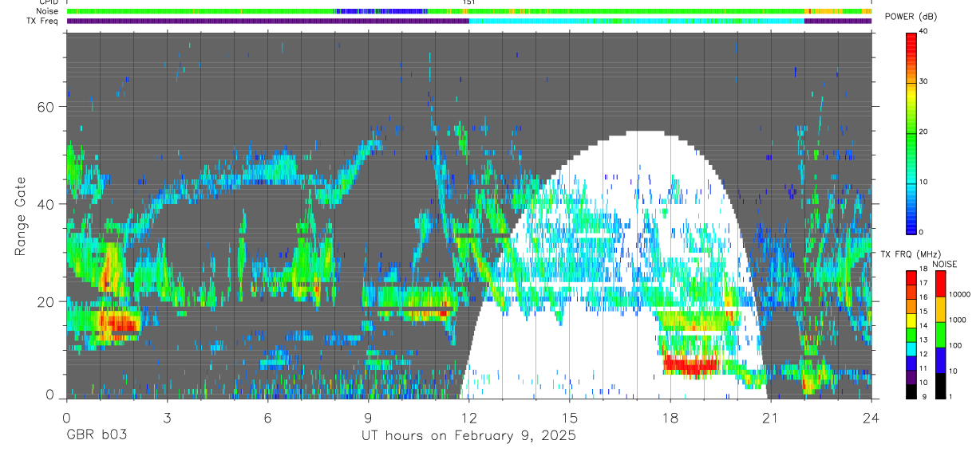Image resolution: width=980 pixels, height=452 pixels.
Task: Select the 0 tick on Range Gate axis
Action: click(49, 395)
